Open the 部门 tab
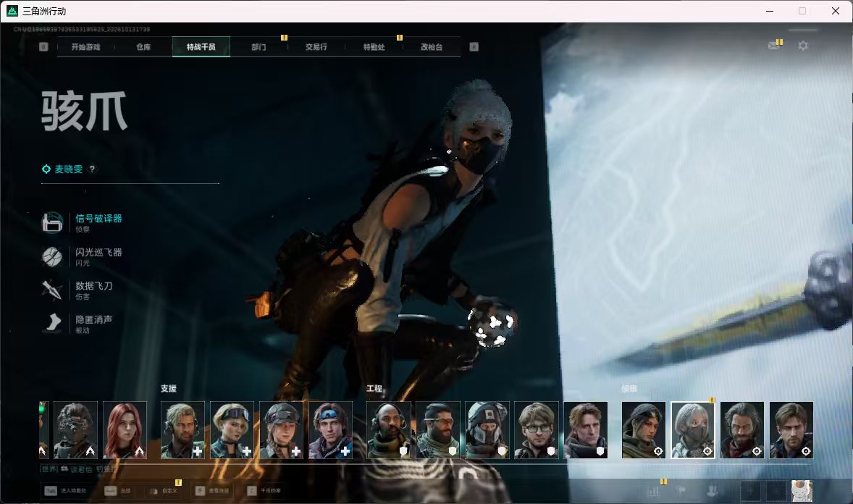853x504 pixels. tap(259, 47)
